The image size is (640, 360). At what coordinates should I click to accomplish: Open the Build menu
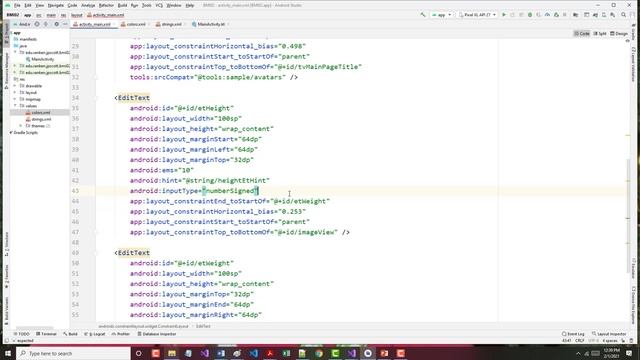pos(122,5)
